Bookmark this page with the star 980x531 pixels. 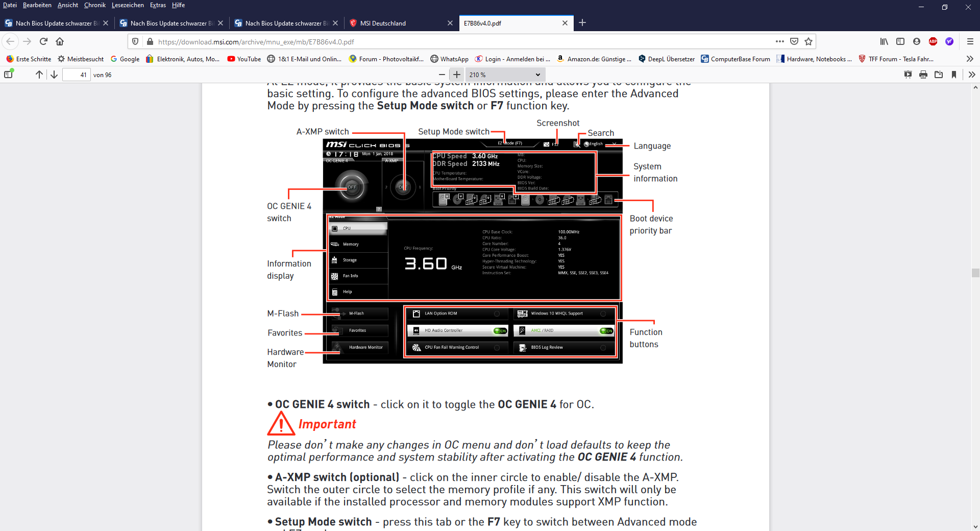pyautogui.click(x=808, y=41)
